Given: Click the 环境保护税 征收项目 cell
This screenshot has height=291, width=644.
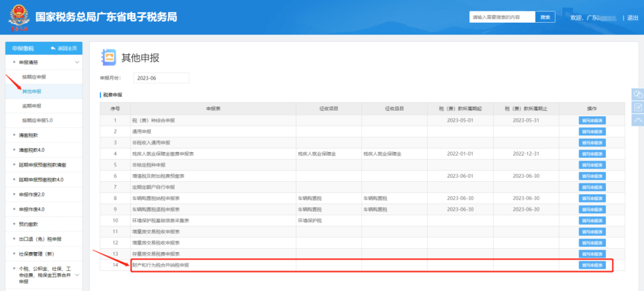Looking at the screenshot, I should coord(329,221).
